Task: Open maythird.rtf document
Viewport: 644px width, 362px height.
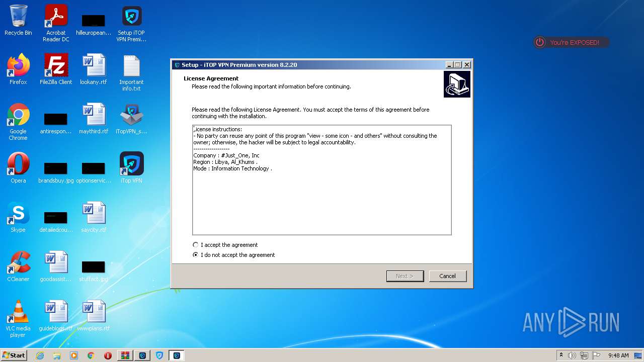Action: 94,119
